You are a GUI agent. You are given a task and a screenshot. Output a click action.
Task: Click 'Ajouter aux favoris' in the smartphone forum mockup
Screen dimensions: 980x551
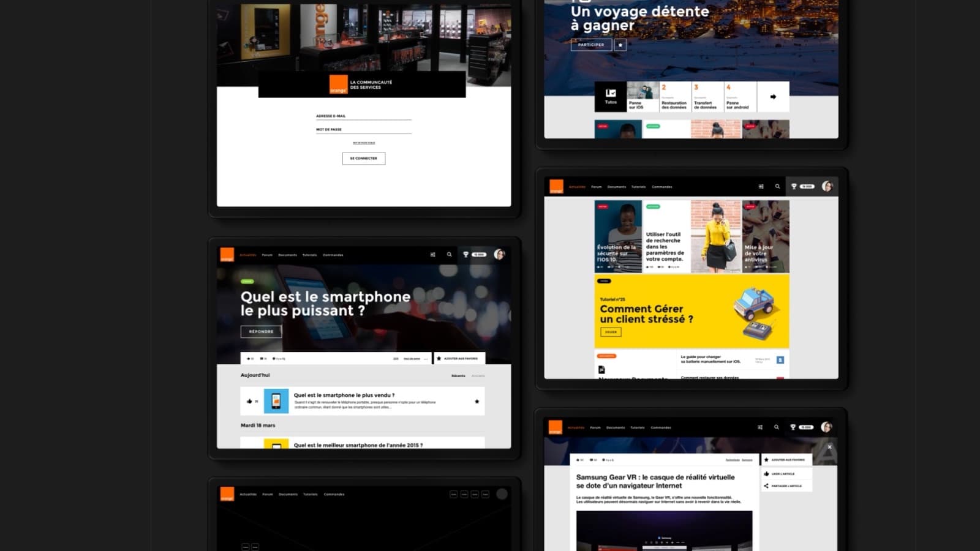click(459, 359)
